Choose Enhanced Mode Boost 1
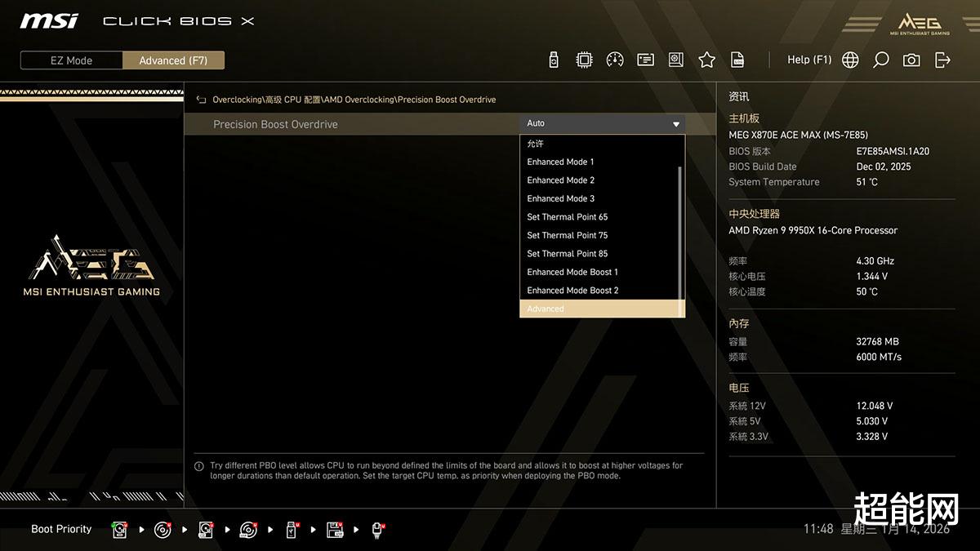 [600, 272]
